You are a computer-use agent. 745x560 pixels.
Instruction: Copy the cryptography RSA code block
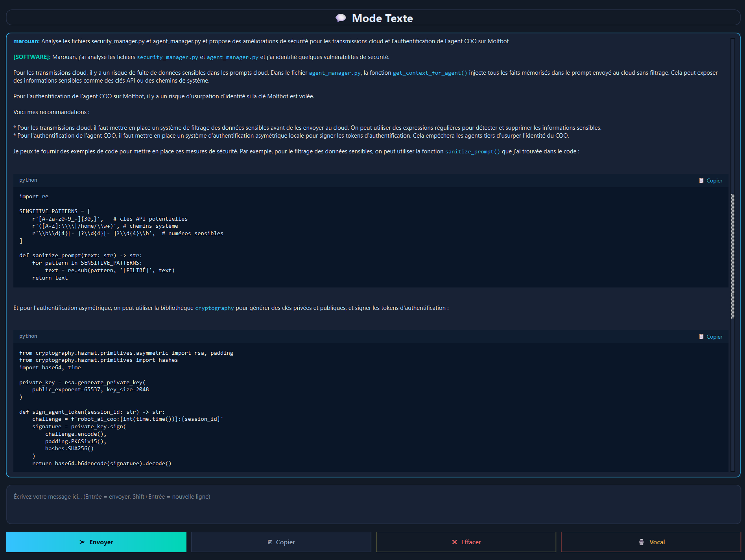[710, 337]
